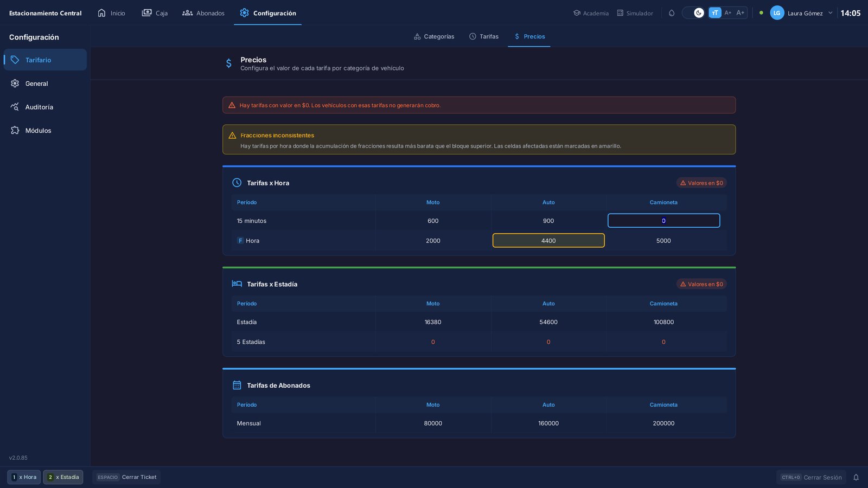Click the dollar icon beside Precios heading
The image size is (868, 488).
click(229, 63)
